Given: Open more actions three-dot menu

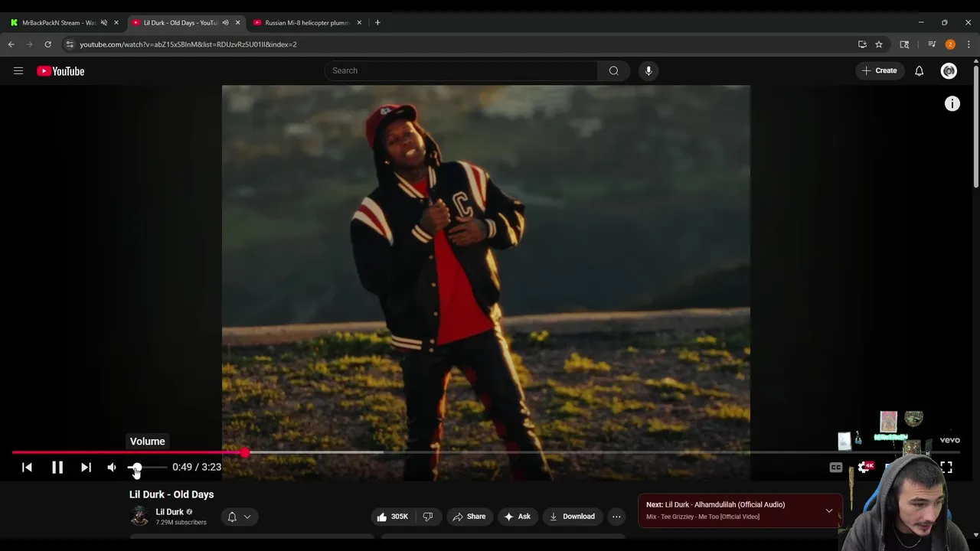Looking at the screenshot, I should (x=616, y=517).
